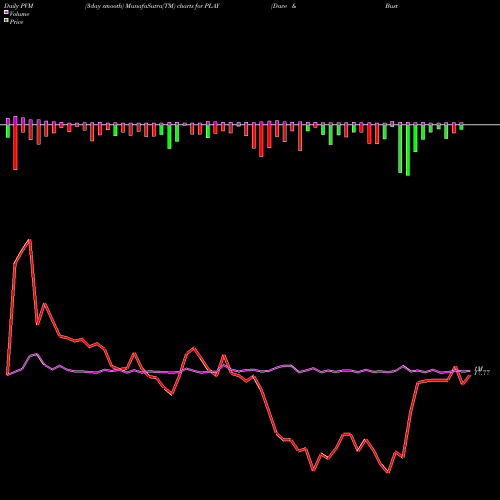Click the "Bust" text in the header
Screen dimensions: 500x500
(x=391, y=6)
